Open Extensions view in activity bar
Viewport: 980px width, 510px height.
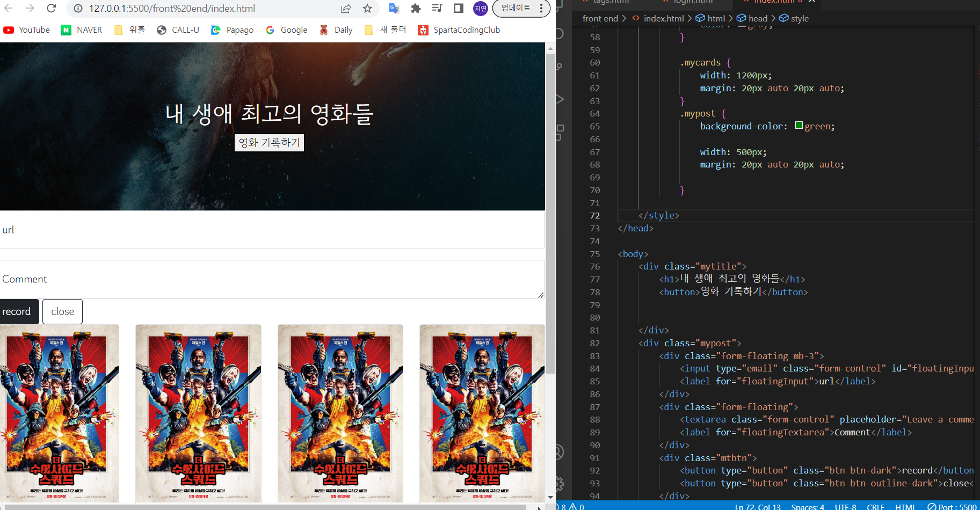pos(559,132)
